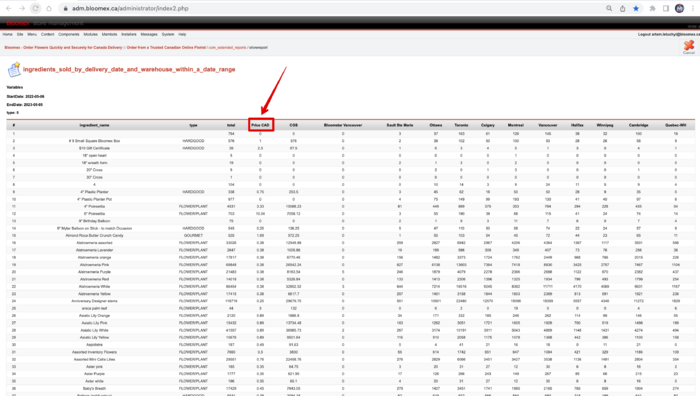Click the Bloomex store management logo
The height and width of the screenshot is (396, 700).
(x=45, y=23)
